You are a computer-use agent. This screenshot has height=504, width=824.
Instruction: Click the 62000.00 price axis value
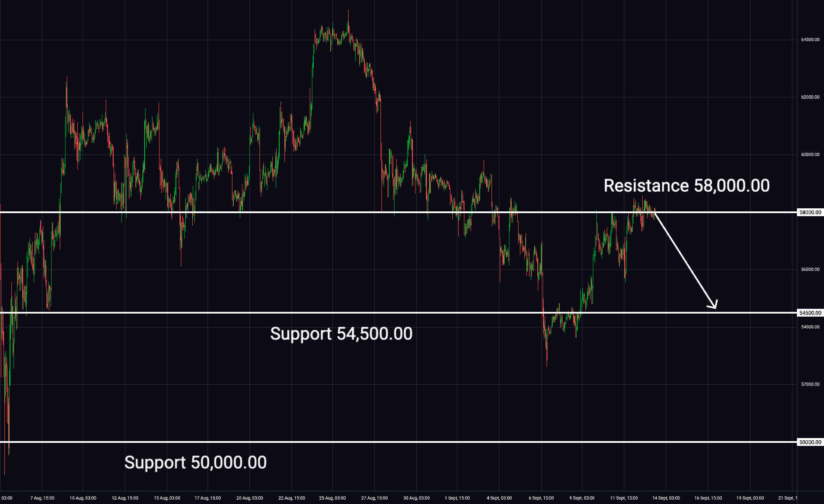(810, 97)
